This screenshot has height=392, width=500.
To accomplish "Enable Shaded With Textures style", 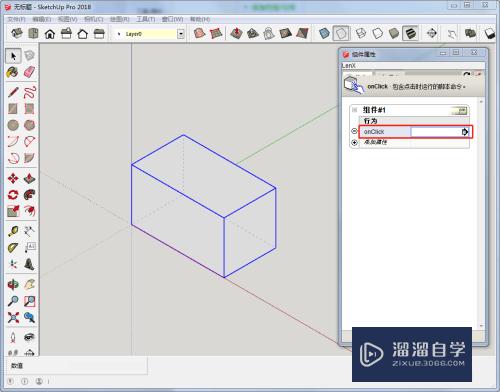I will [x=410, y=33].
